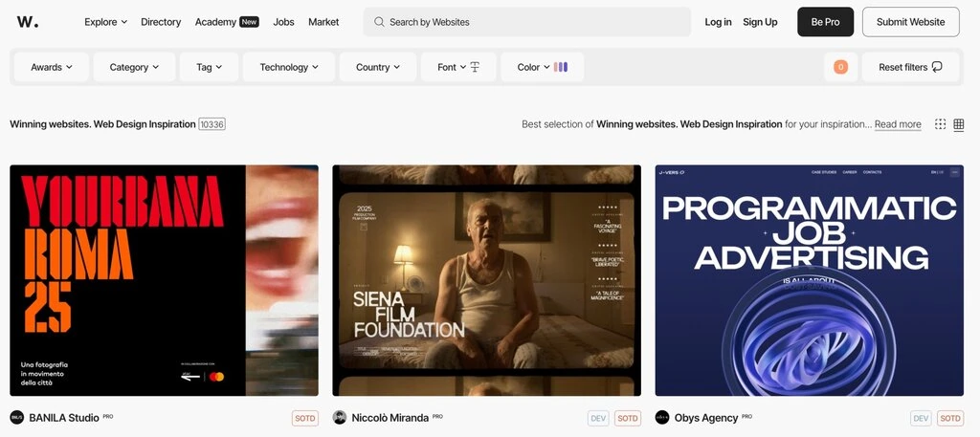Open the Font filter dropdown

458,67
